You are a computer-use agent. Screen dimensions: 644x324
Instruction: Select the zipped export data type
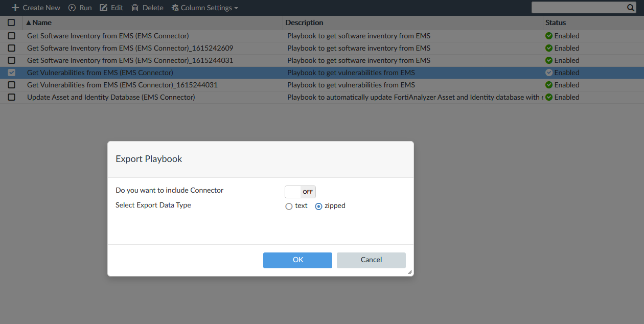click(x=319, y=206)
